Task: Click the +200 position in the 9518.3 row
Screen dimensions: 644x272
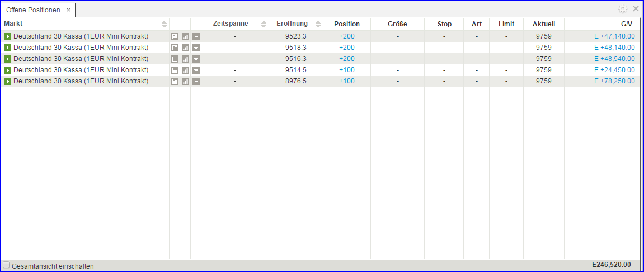Action: click(x=347, y=47)
